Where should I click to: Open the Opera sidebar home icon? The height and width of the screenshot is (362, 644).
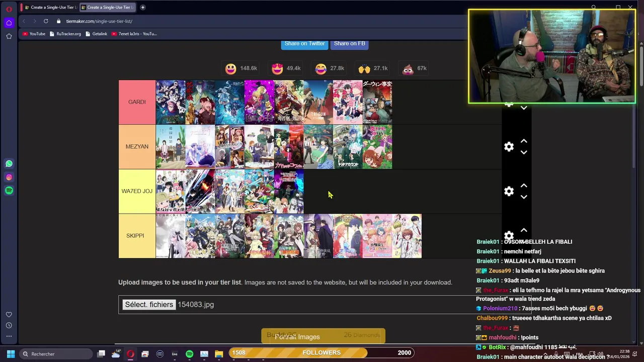pos(9,23)
